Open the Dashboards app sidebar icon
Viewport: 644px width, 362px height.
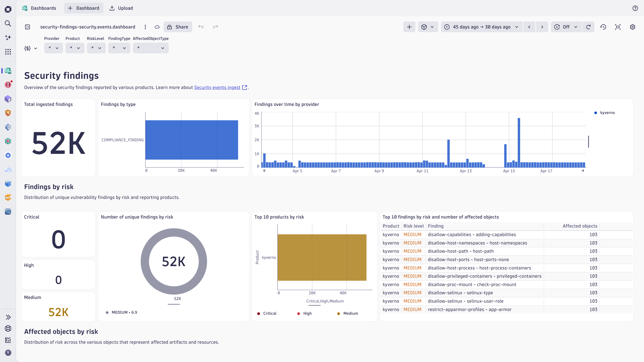(x=8, y=71)
